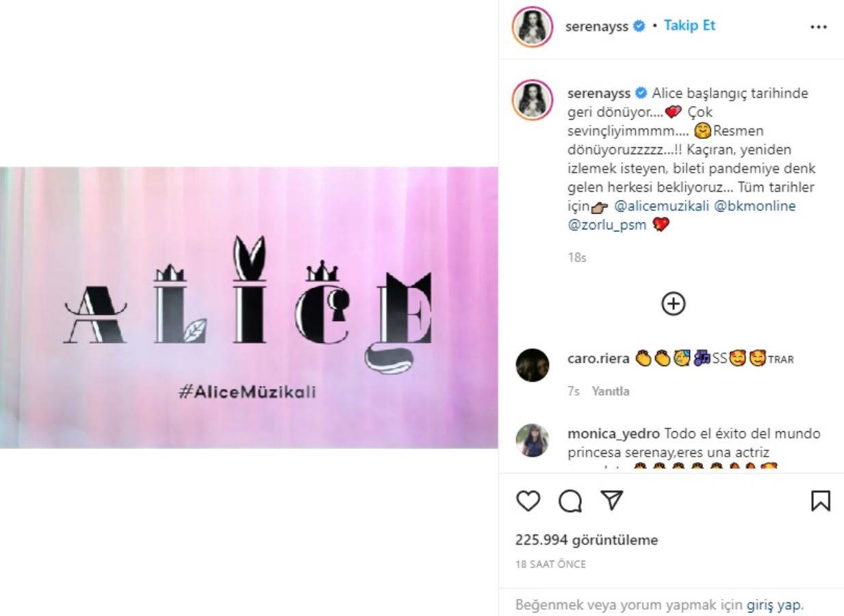Click the giriş yap login link

[773, 605]
